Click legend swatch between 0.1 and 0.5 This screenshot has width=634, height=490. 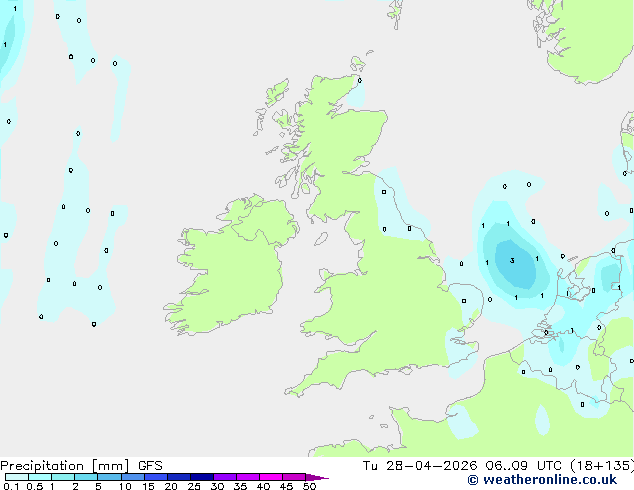(x=17, y=477)
